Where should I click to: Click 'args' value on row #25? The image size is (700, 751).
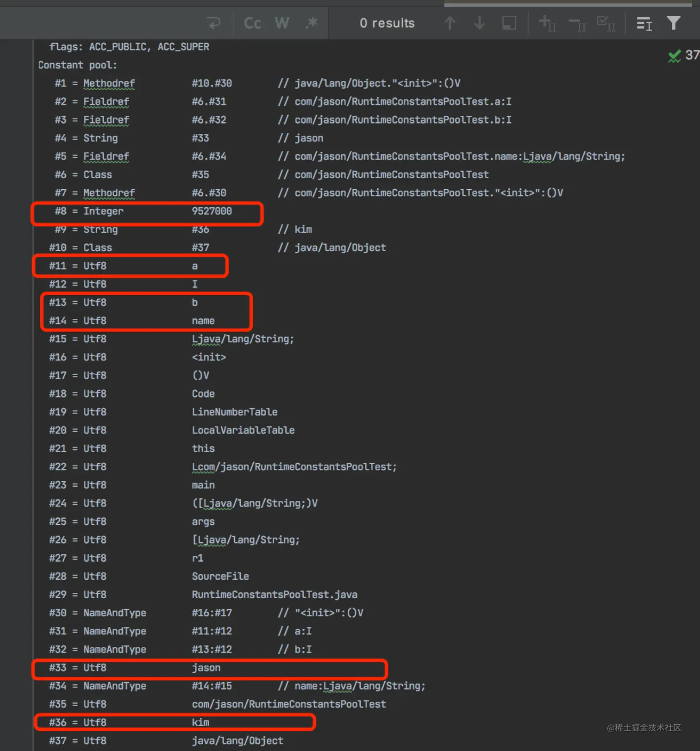click(x=203, y=521)
